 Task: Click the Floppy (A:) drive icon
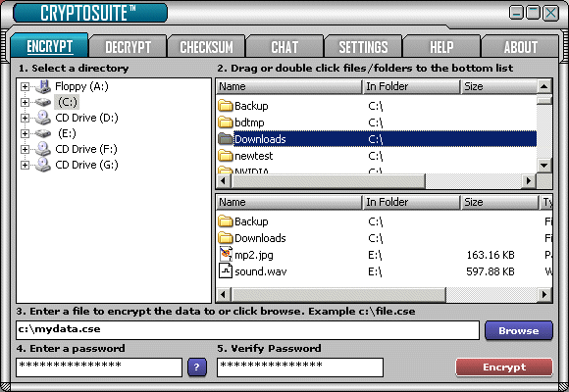pyautogui.click(x=43, y=86)
